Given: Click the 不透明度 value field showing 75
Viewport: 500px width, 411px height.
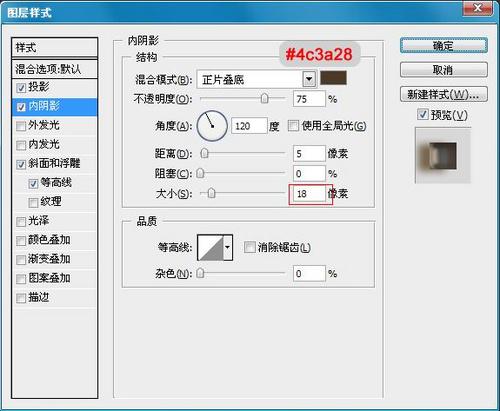Looking at the screenshot, I should click(x=309, y=99).
